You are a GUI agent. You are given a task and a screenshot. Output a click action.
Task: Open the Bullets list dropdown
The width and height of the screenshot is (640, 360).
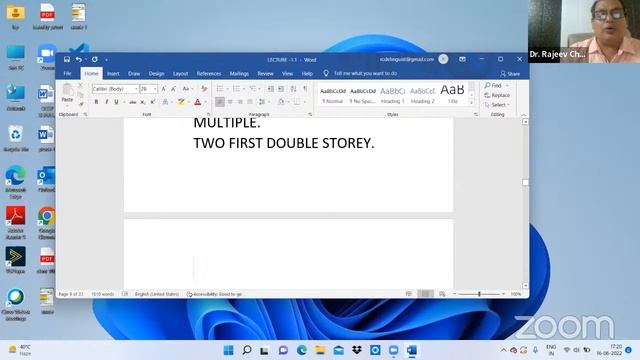(227, 89)
